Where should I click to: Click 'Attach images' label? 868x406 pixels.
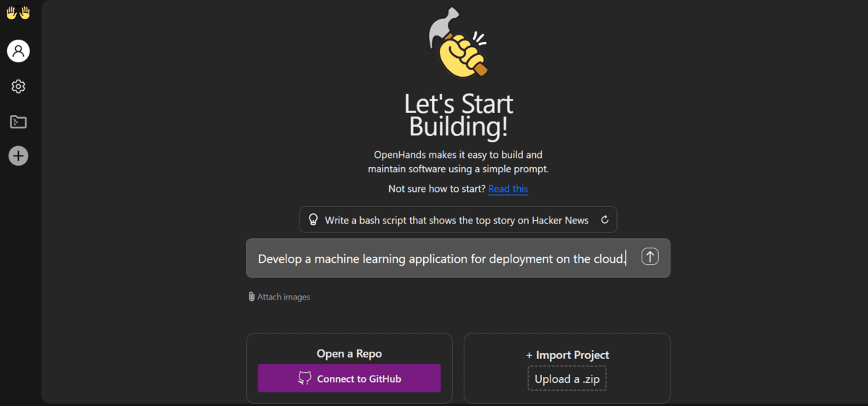click(284, 297)
